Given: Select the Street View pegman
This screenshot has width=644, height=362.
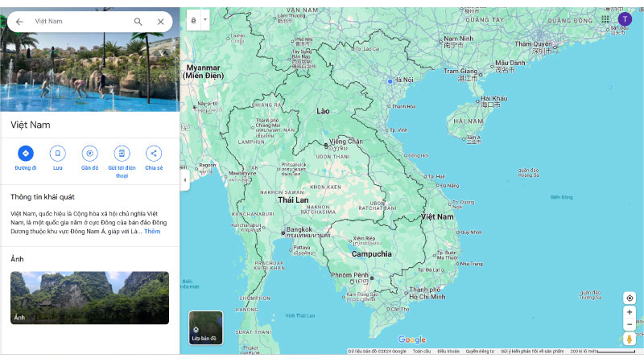Looking at the screenshot, I should (x=630, y=339).
